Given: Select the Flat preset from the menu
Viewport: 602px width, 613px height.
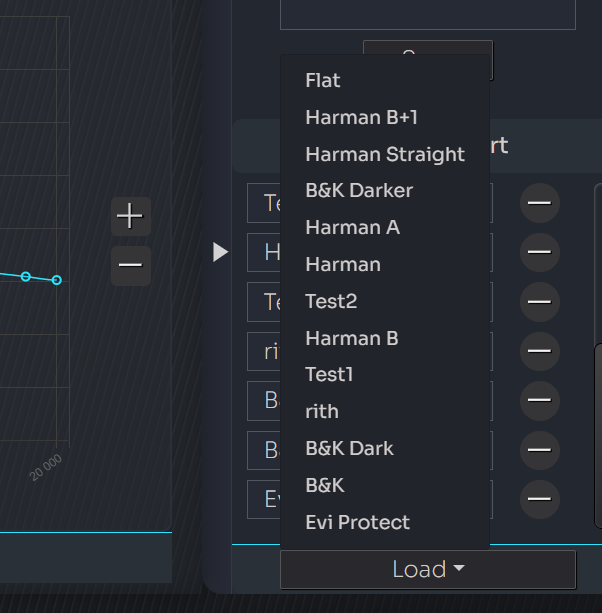Looking at the screenshot, I should pyautogui.click(x=323, y=81).
